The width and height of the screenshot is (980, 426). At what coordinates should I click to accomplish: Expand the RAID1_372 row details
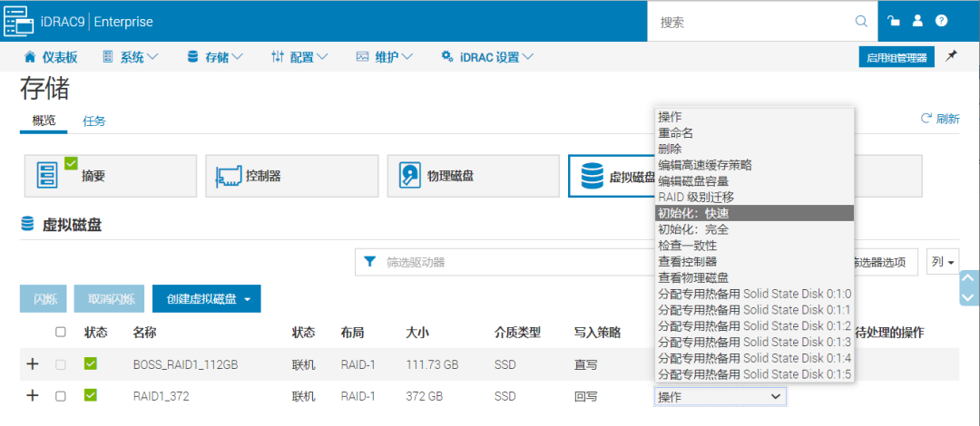pyautogui.click(x=33, y=395)
